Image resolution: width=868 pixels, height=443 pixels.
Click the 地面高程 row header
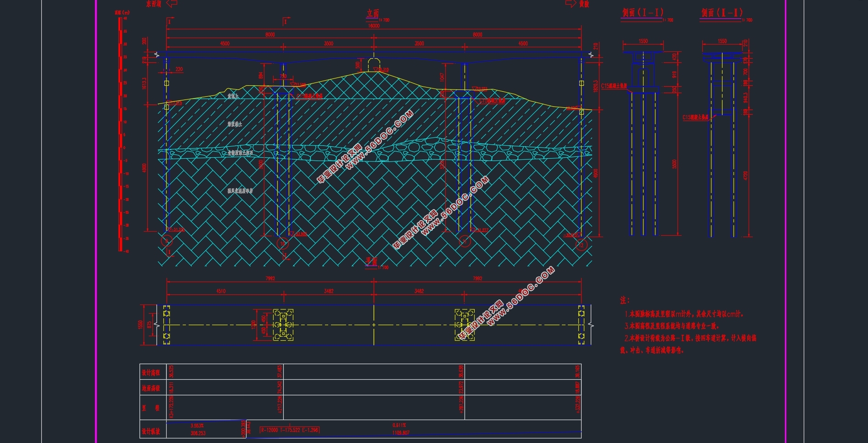[x=151, y=388]
